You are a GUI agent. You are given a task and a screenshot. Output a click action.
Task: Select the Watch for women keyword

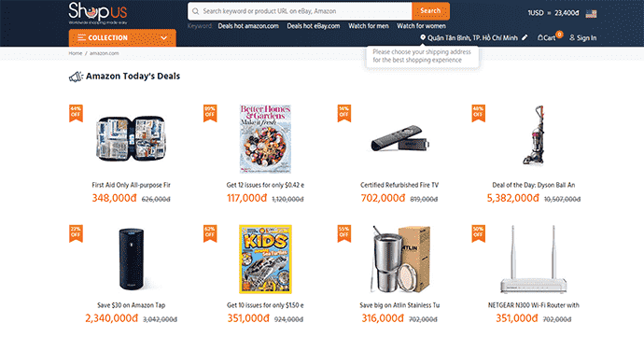(x=421, y=26)
